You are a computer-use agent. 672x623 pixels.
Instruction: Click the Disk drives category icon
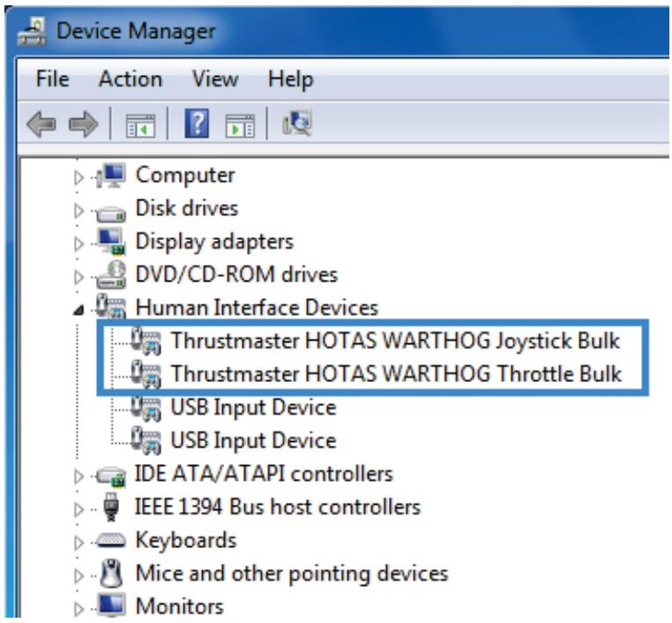pyautogui.click(x=111, y=213)
